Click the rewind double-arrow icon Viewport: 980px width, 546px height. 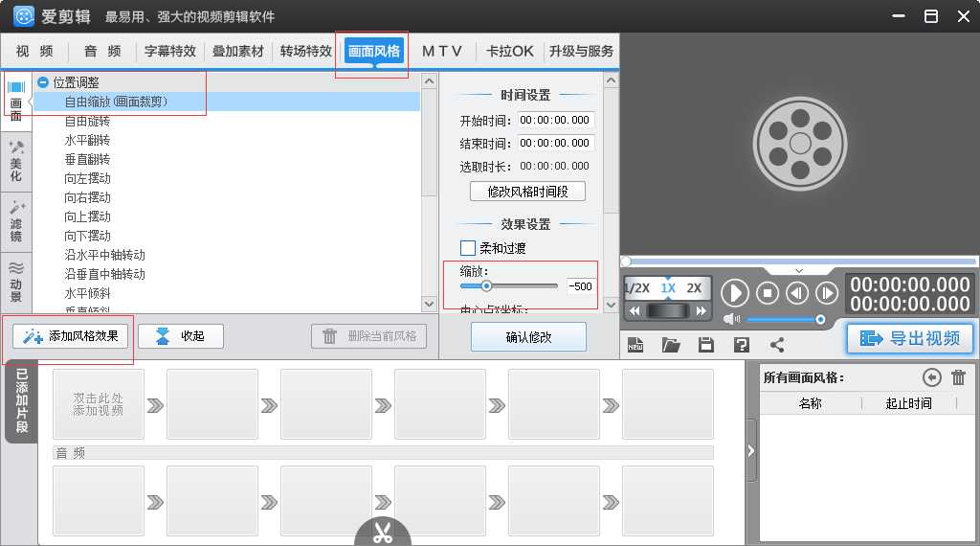(x=635, y=311)
